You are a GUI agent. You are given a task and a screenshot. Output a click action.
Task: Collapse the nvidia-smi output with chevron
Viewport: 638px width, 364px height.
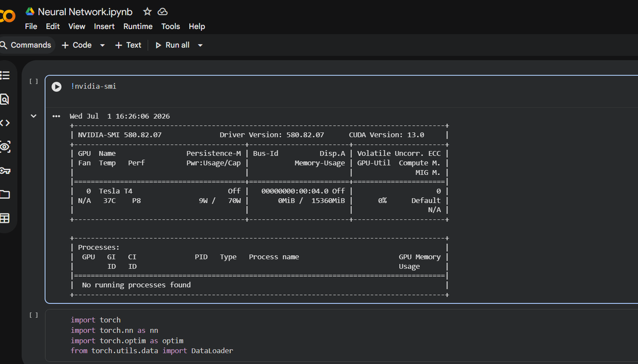click(34, 116)
